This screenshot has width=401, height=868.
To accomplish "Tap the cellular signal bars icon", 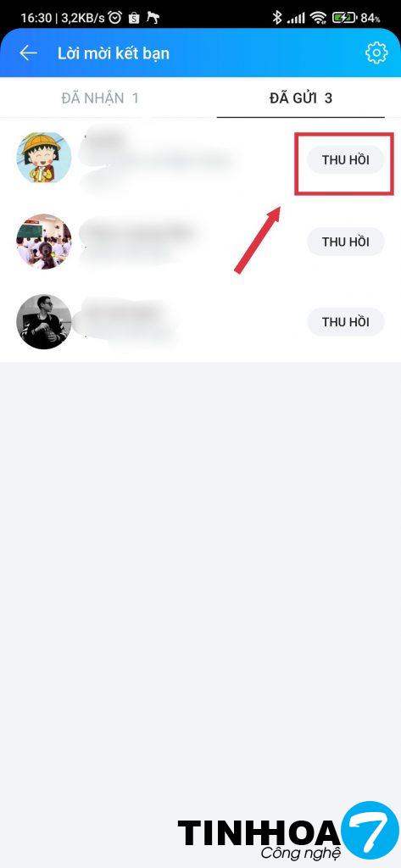I will (x=297, y=19).
